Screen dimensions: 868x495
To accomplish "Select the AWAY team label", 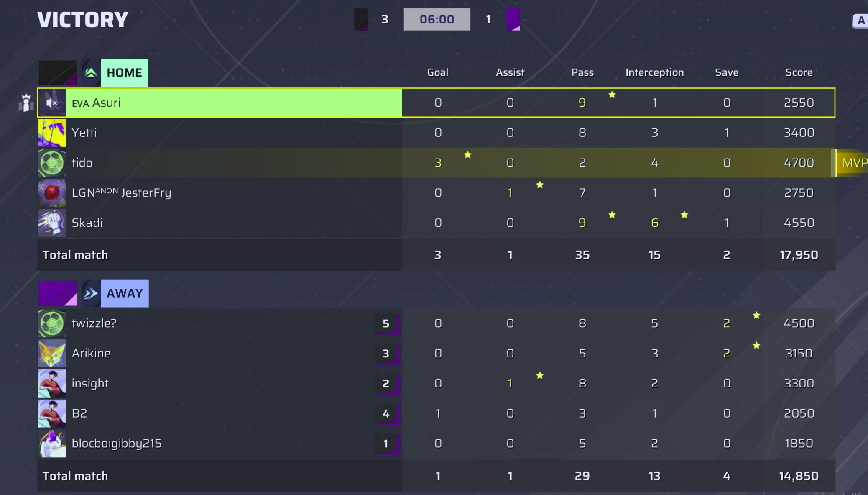I will click(x=125, y=293).
